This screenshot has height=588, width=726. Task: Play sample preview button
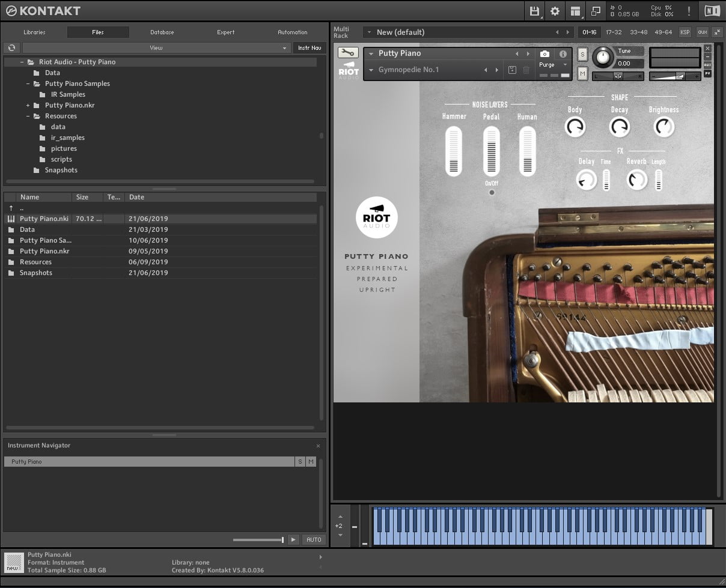click(x=293, y=540)
